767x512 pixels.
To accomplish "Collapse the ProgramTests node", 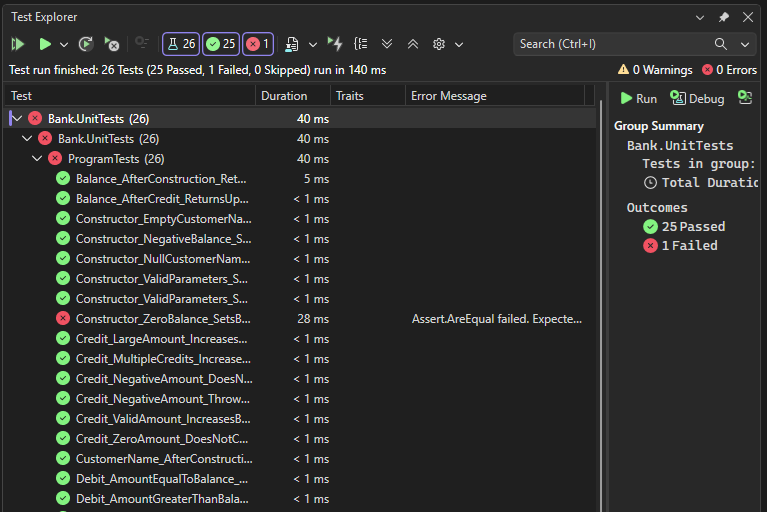I will 37,158.
